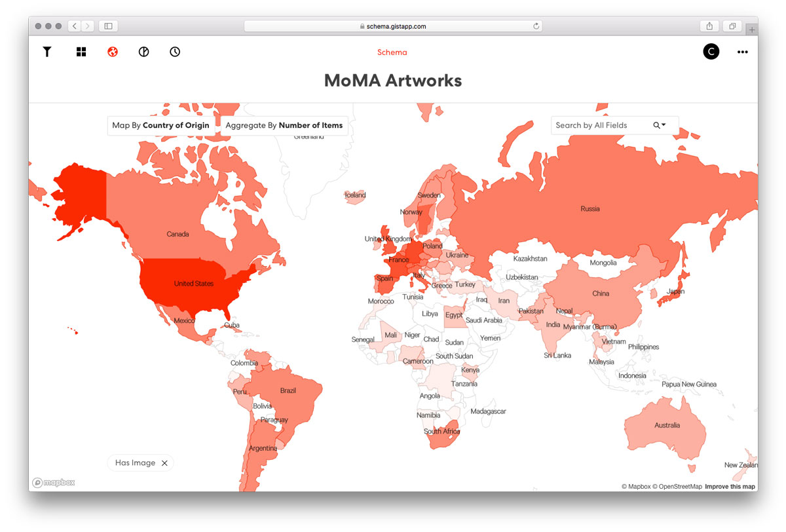The height and width of the screenshot is (532, 786).
Task: Click the Papua New Guinea label
Action: [689, 385]
